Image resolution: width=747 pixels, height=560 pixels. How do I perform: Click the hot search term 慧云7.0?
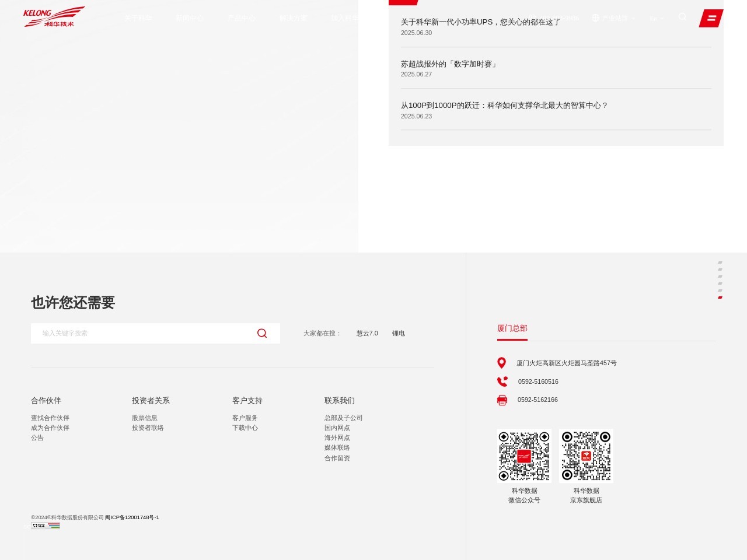point(367,334)
